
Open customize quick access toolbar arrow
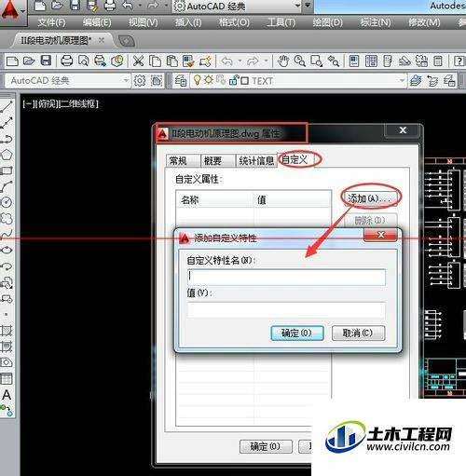coord(308,6)
